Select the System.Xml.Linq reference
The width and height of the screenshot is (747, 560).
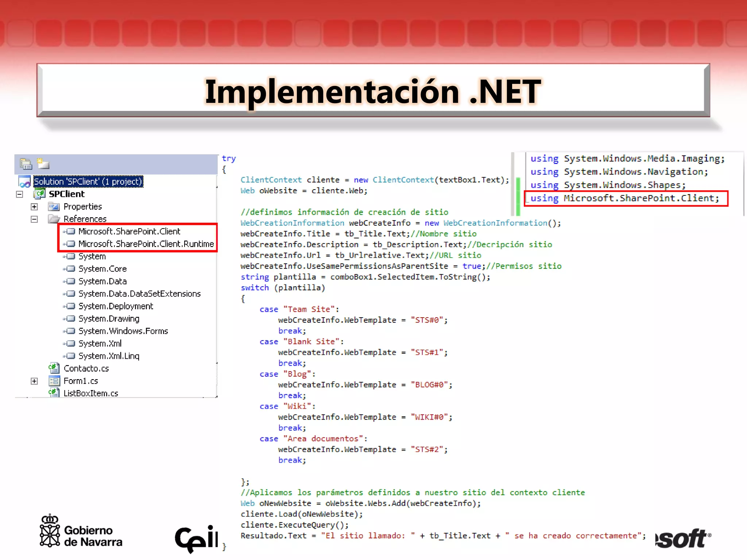[109, 356]
